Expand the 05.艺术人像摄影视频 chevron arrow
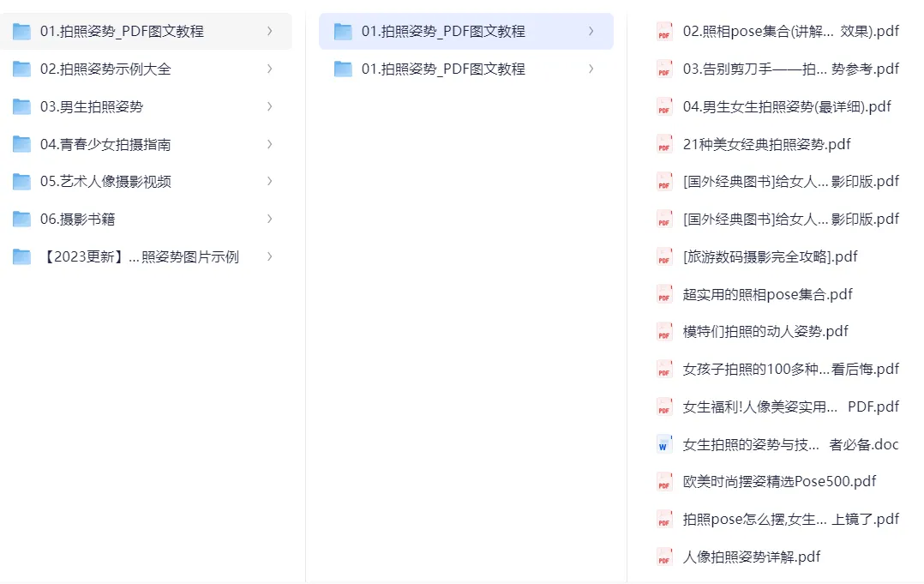Viewport: 924px width, 584px height. tap(269, 182)
